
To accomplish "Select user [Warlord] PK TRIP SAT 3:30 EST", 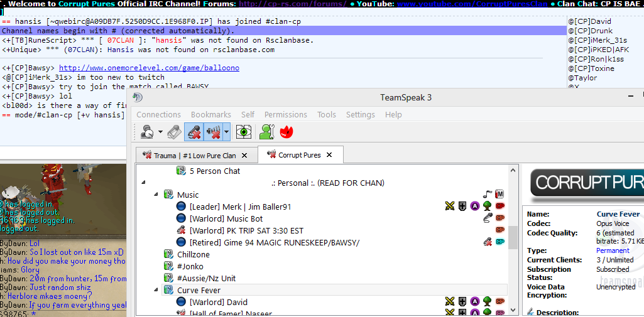I will tap(246, 230).
